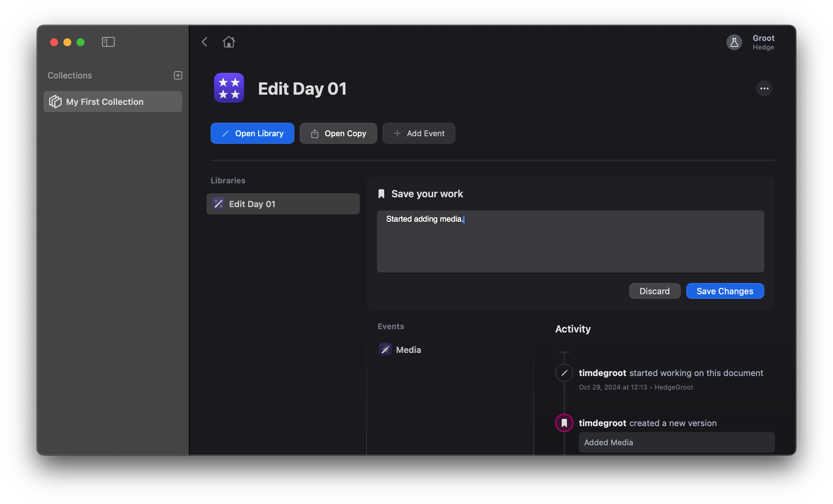833x504 pixels.
Task: Click the pencil activity timeline marker
Action: point(564,373)
